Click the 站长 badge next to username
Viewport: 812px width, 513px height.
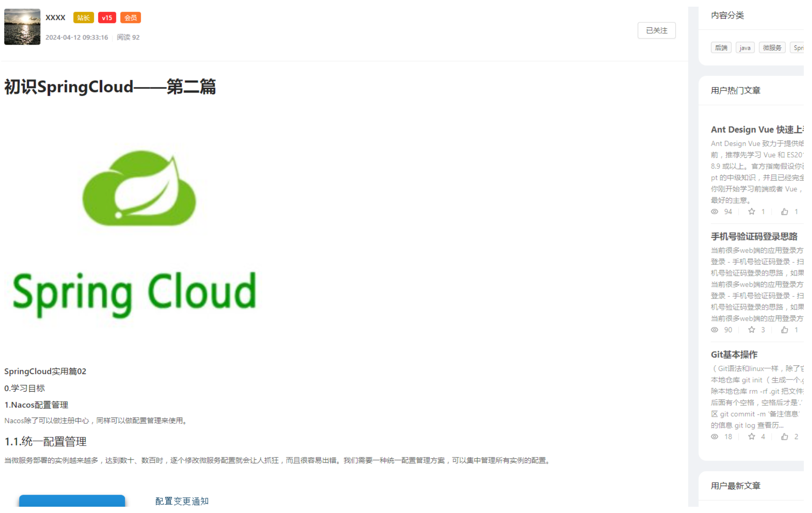click(83, 18)
